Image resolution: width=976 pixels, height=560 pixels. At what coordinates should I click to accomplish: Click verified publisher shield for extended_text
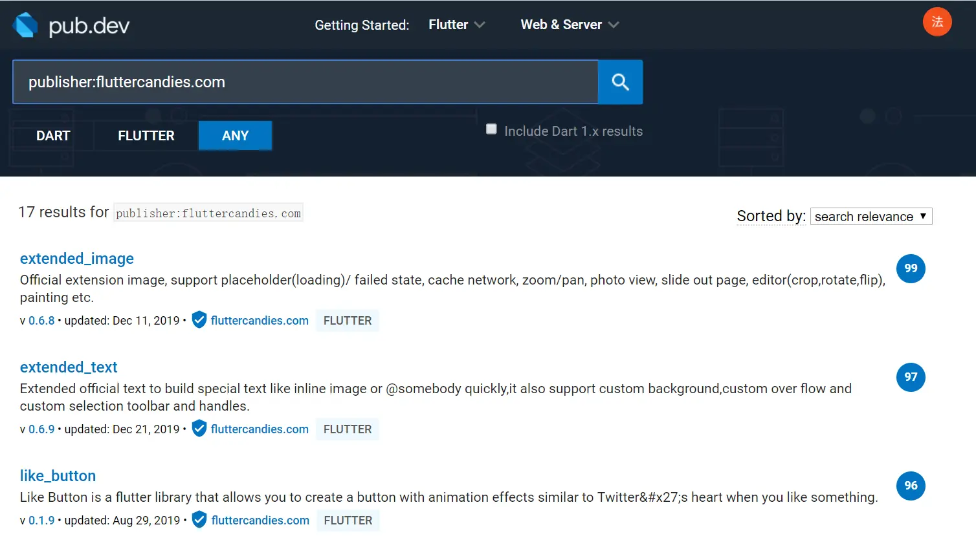pos(199,429)
